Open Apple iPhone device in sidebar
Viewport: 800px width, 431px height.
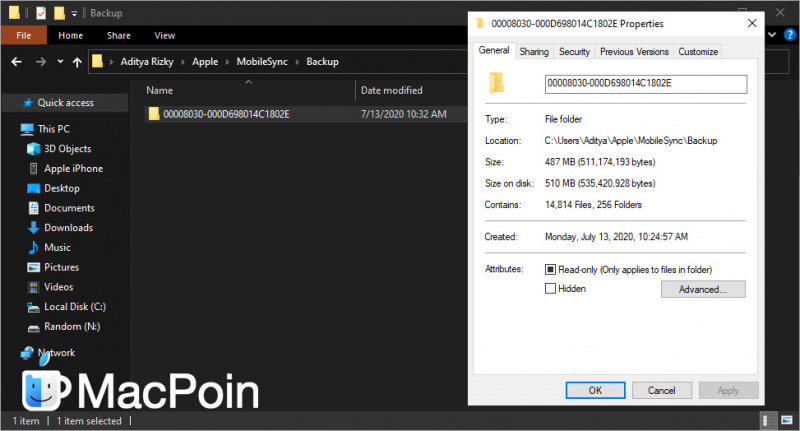point(73,168)
